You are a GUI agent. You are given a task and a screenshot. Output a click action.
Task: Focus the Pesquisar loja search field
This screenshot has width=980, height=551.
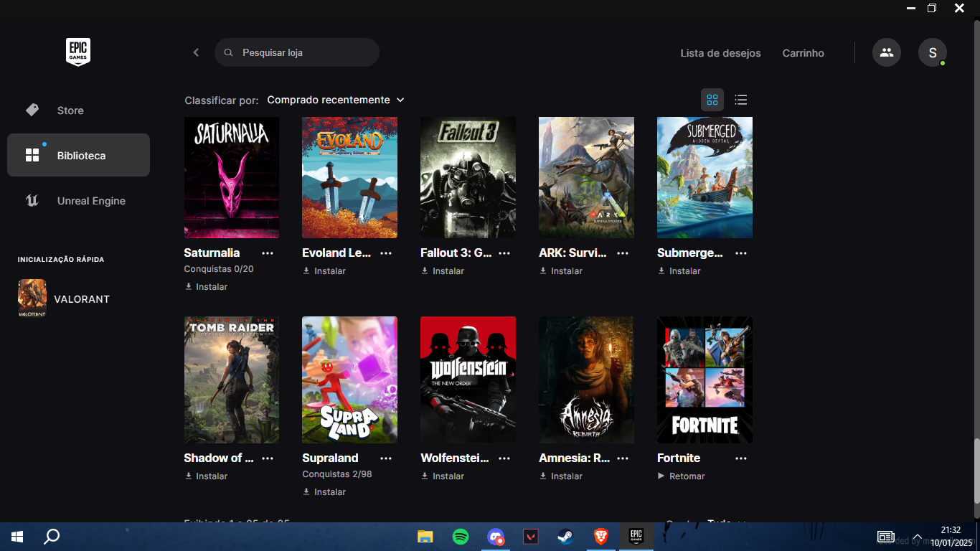pos(297,52)
